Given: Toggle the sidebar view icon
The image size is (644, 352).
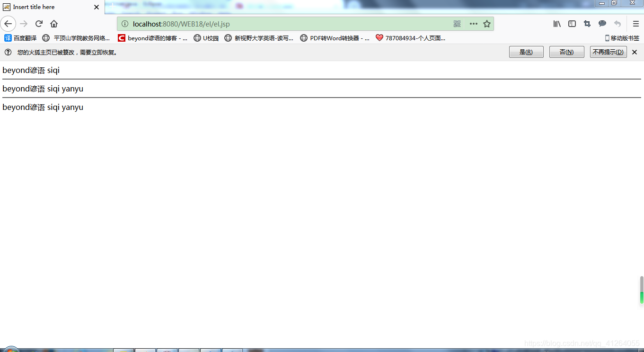Looking at the screenshot, I should tap(572, 24).
